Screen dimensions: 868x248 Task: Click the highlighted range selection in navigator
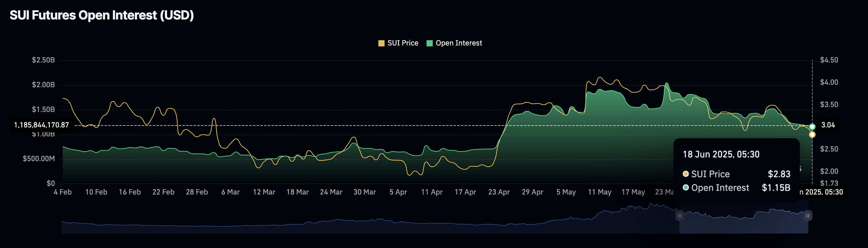coord(744,219)
